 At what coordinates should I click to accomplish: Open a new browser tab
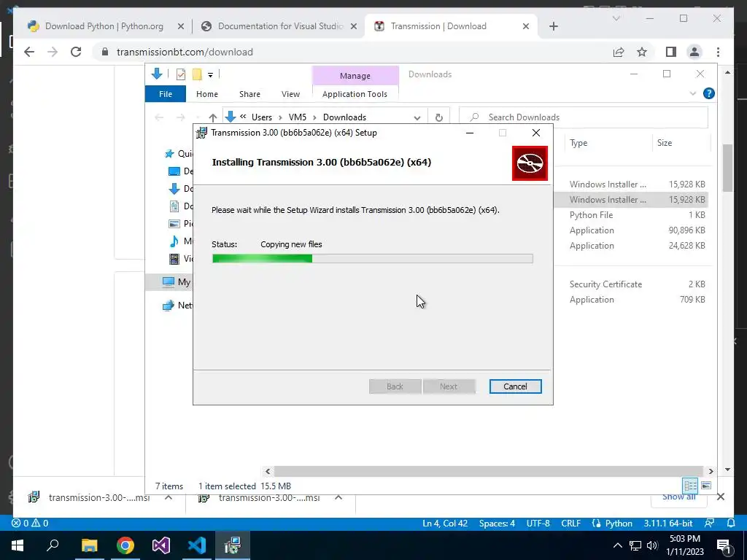(x=553, y=26)
